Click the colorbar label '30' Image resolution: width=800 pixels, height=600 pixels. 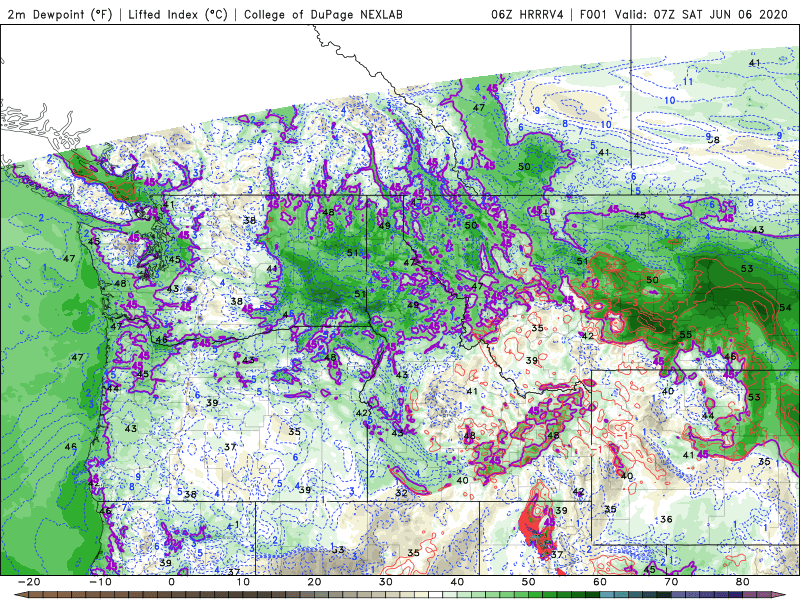point(386,582)
